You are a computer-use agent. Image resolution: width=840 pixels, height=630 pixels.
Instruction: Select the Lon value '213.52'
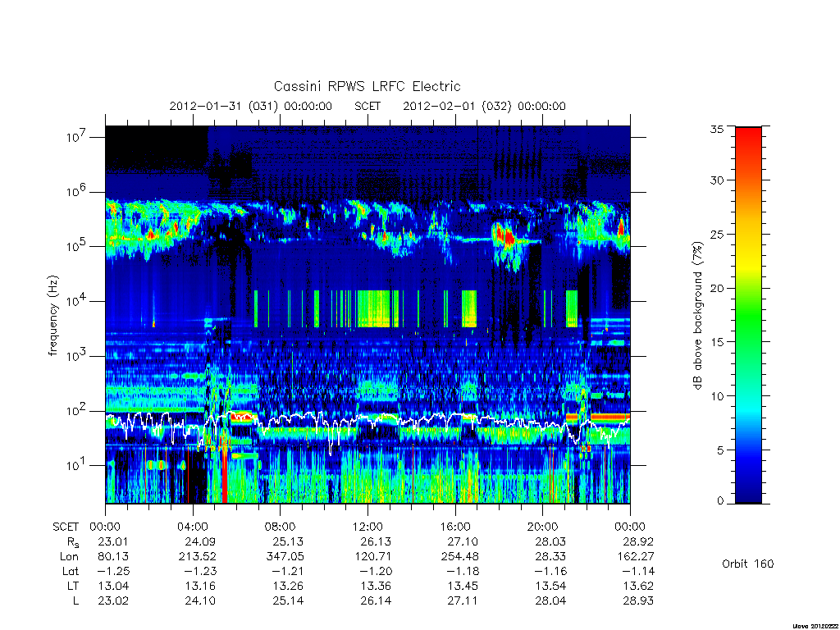point(197,557)
